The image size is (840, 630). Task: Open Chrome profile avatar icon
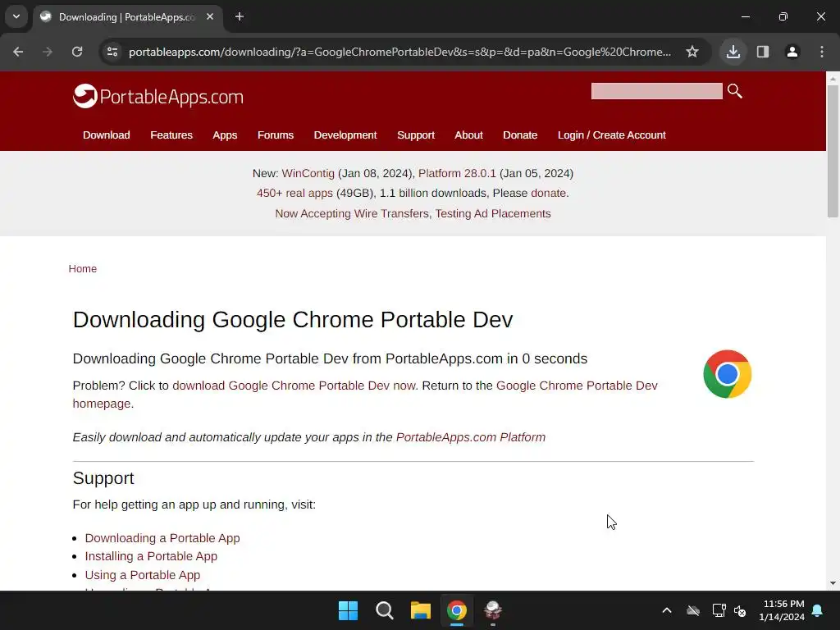coord(792,52)
